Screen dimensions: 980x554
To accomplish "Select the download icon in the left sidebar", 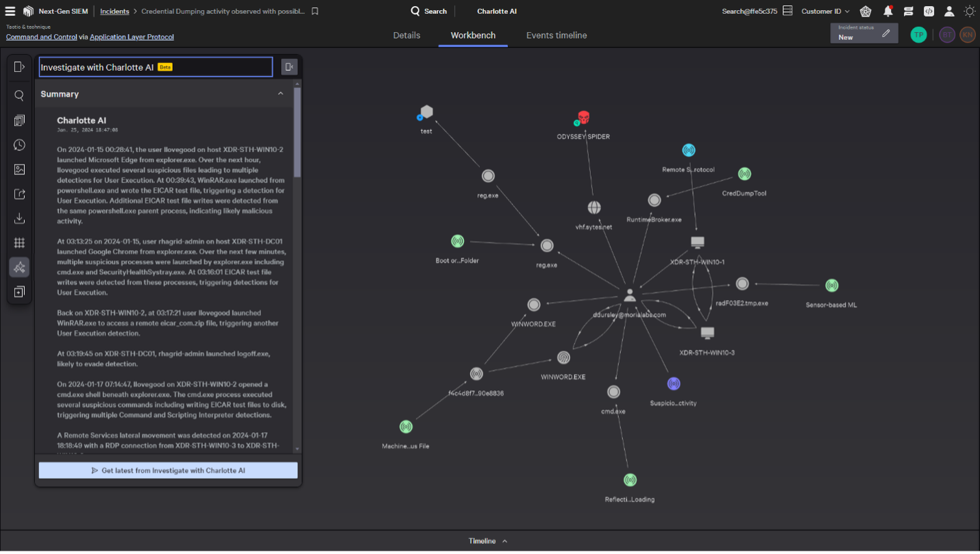I will tap(19, 218).
